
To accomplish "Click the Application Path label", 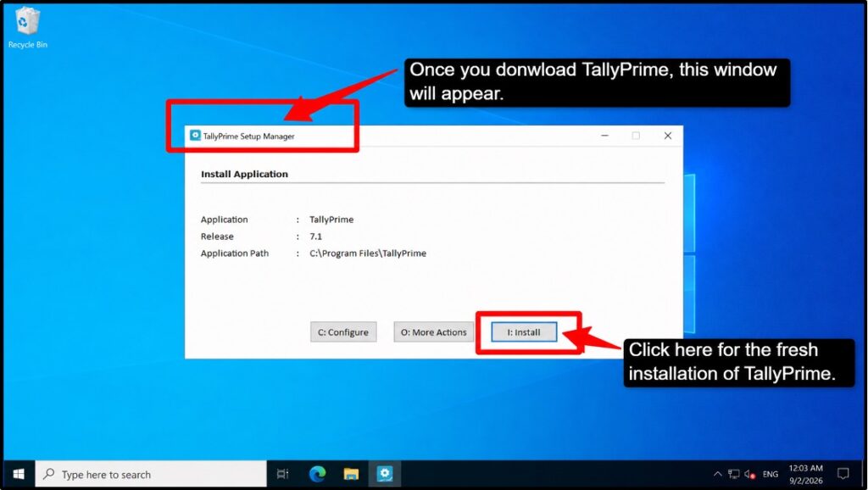I will click(235, 253).
